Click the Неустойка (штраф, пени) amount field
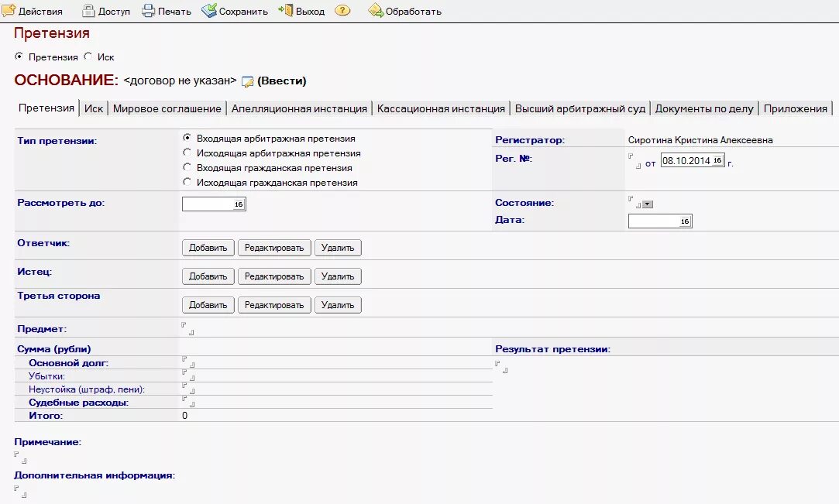The image size is (839, 504). click(188, 388)
